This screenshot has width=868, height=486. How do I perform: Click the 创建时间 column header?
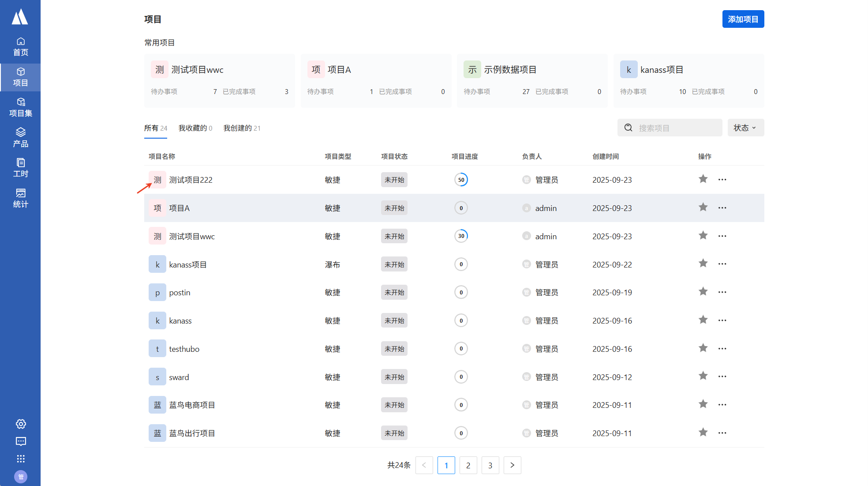[605, 156]
